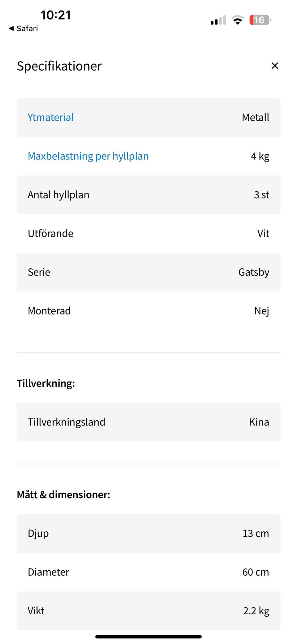Tap the home indicator bar
Image resolution: width=297 pixels, height=644 pixels.
click(x=148, y=637)
